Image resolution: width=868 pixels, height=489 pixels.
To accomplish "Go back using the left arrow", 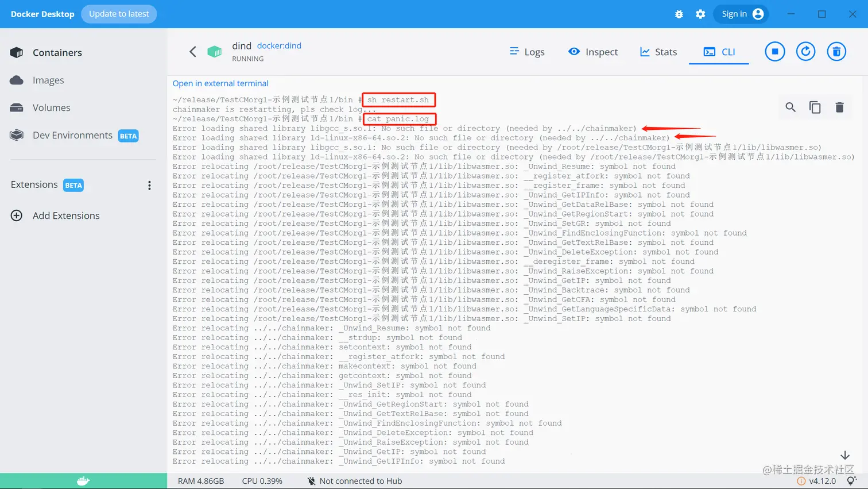I will [x=193, y=52].
